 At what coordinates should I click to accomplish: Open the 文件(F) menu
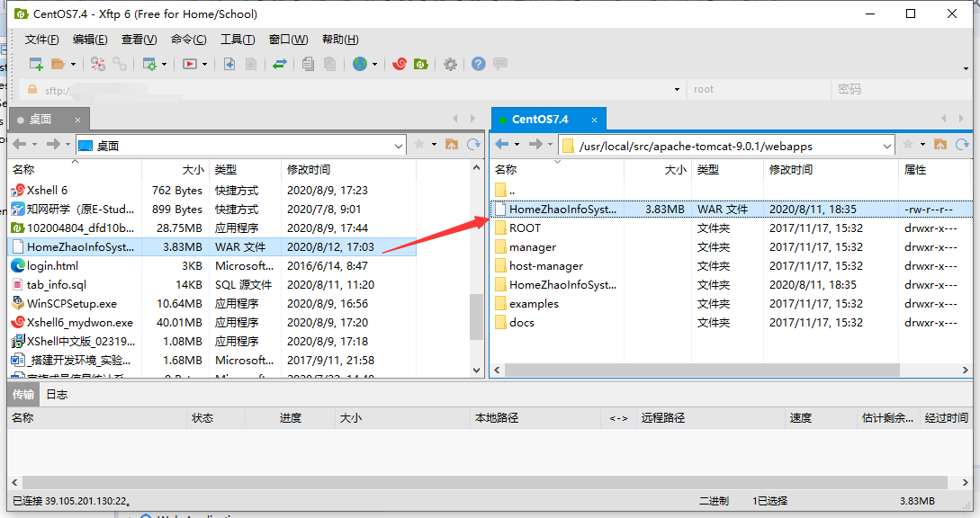[x=42, y=40]
